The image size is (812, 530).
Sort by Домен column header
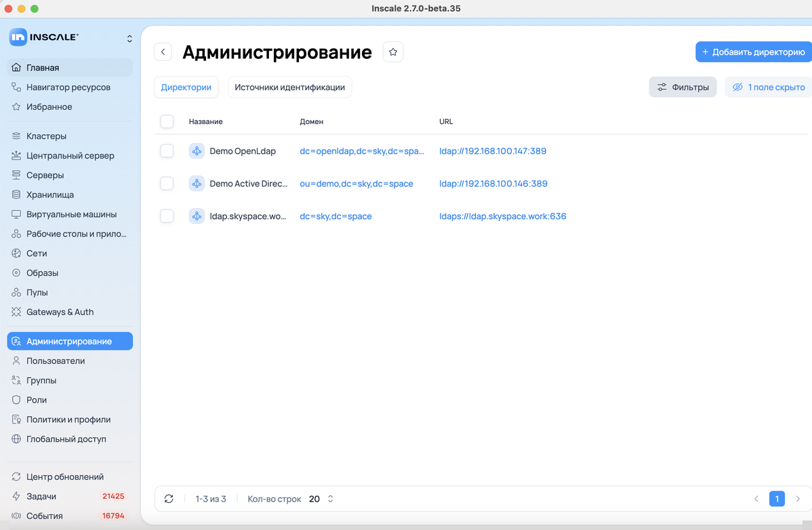311,121
